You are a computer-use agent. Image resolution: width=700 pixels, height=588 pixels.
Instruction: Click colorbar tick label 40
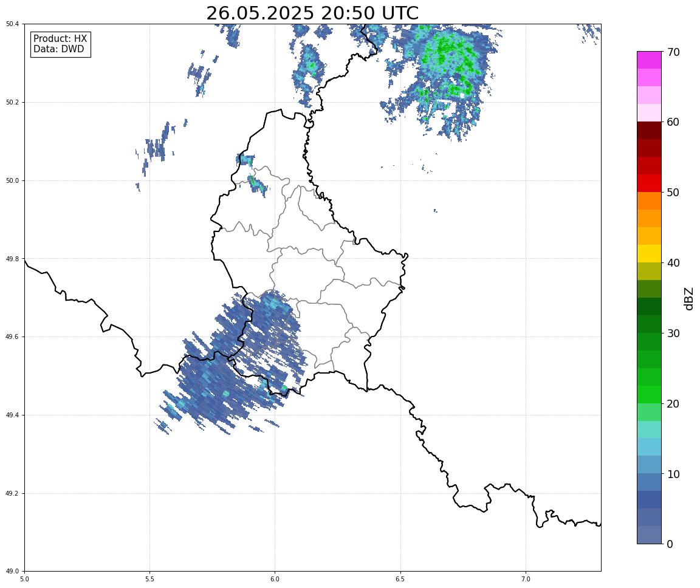click(x=673, y=263)
